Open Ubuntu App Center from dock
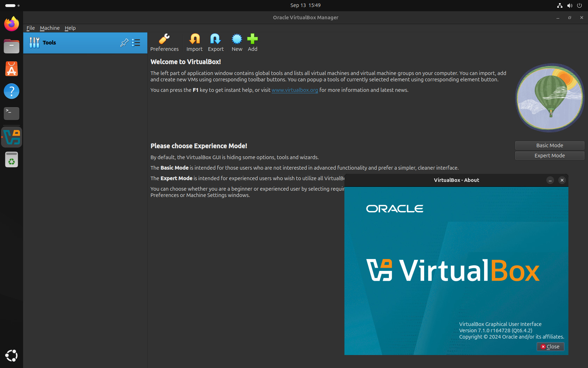 (12, 69)
